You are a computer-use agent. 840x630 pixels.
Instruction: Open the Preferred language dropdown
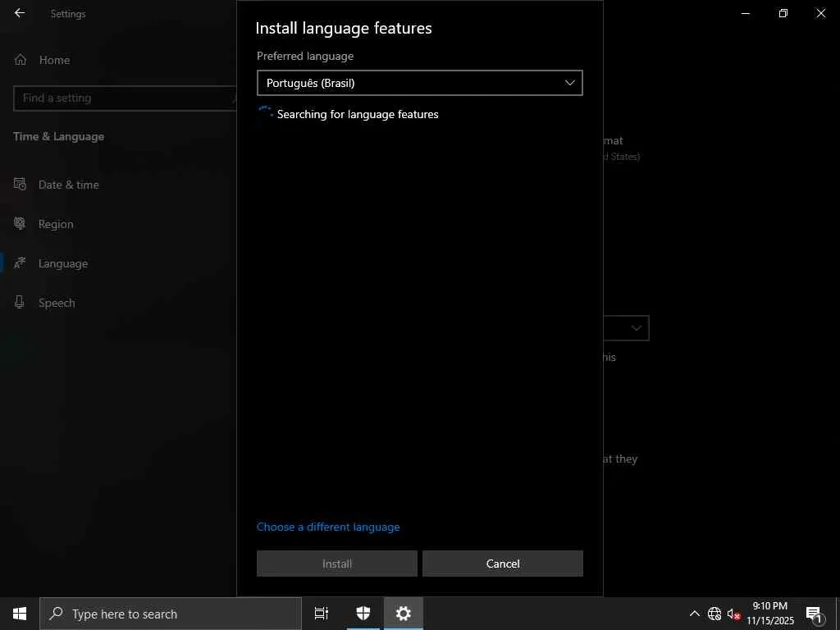tap(419, 83)
